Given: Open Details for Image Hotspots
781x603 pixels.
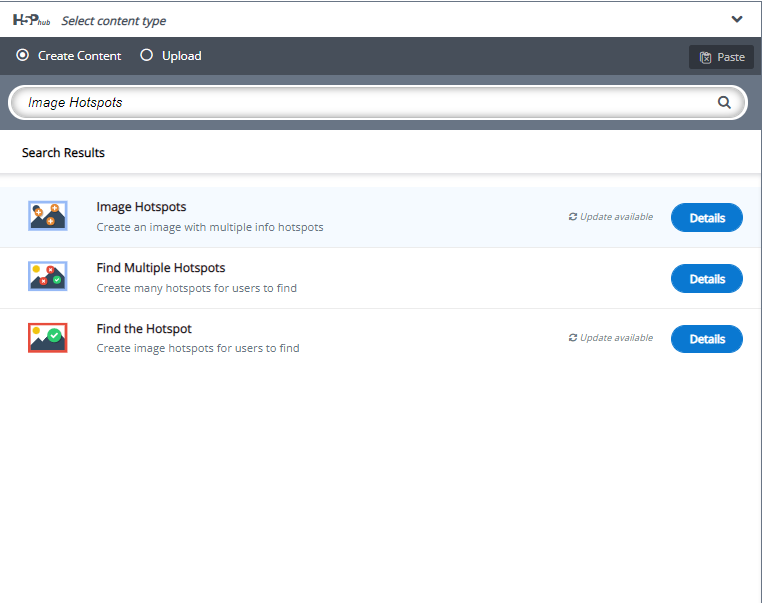Looking at the screenshot, I should pos(706,217).
